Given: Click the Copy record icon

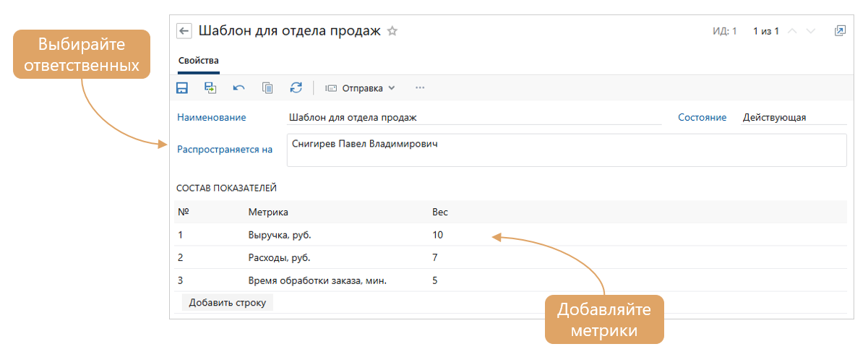Looking at the screenshot, I should [267, 87].
